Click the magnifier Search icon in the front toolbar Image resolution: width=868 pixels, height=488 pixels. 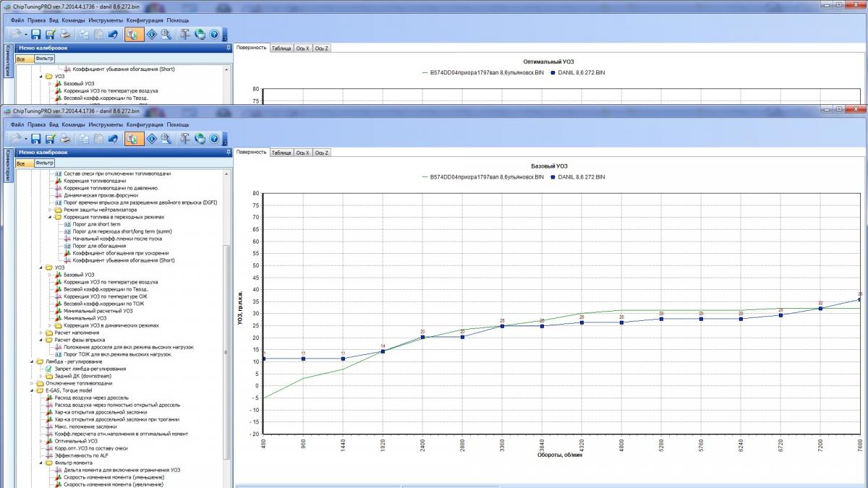click(166, 138)
